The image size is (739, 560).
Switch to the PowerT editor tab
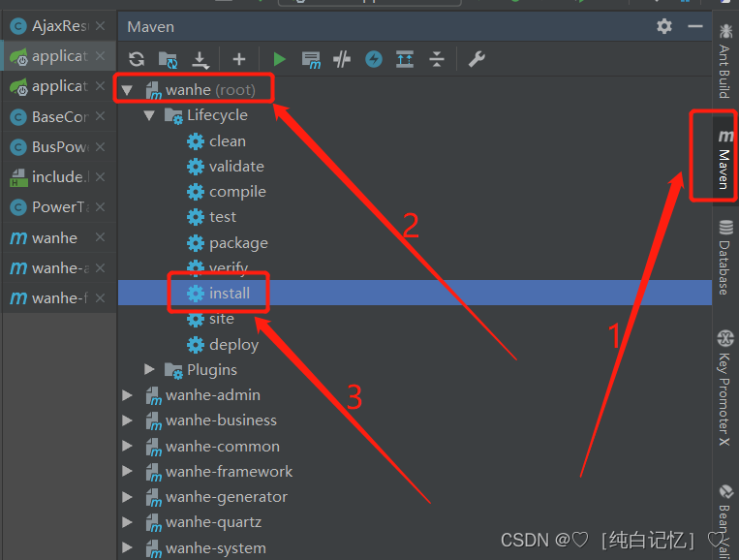tap(60, 207)
